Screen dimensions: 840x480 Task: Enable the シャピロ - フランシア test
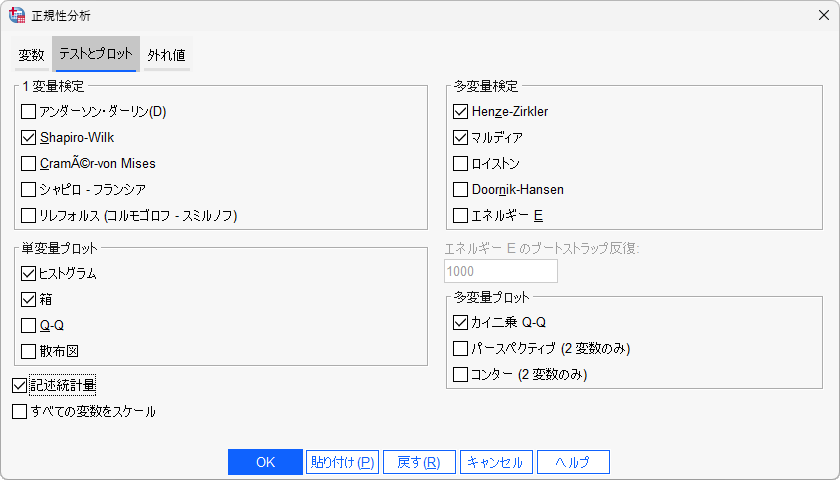click(28, 189)
